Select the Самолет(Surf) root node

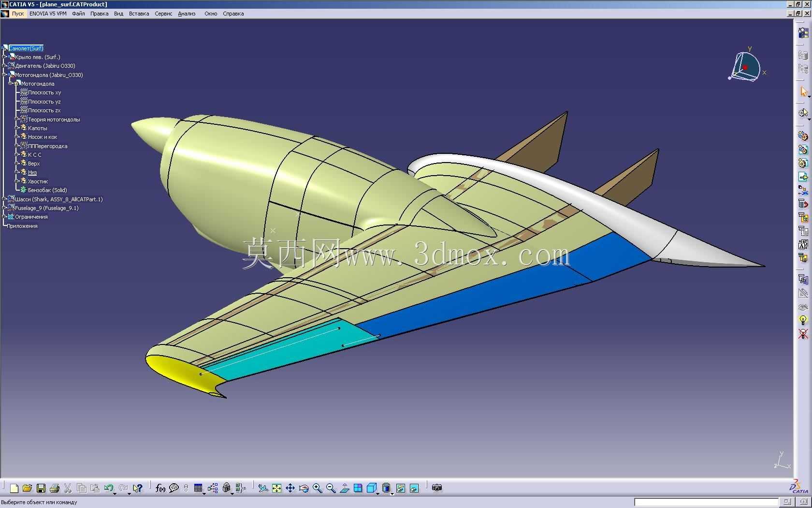(26, 48)
